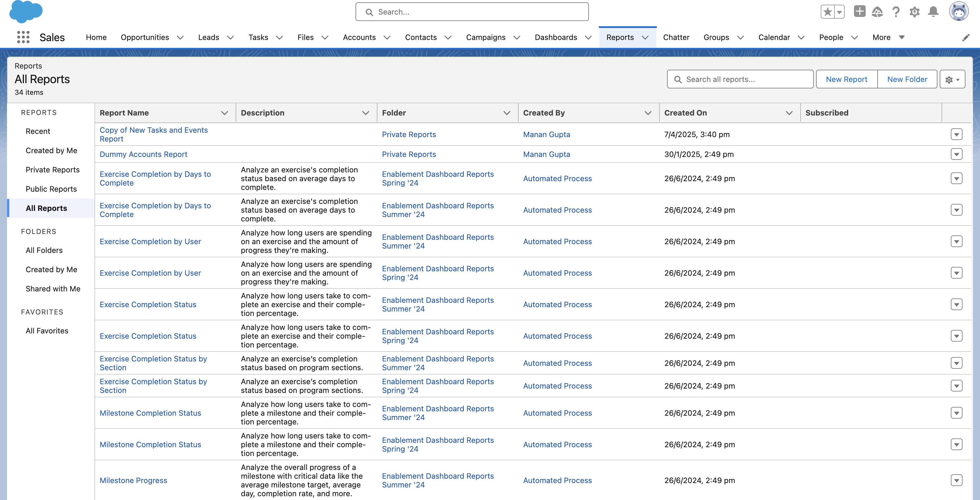Viewport: 980px width, 500px height.
Task: Select Private Reports in the sidebar
Action: (x=52, y=170)
